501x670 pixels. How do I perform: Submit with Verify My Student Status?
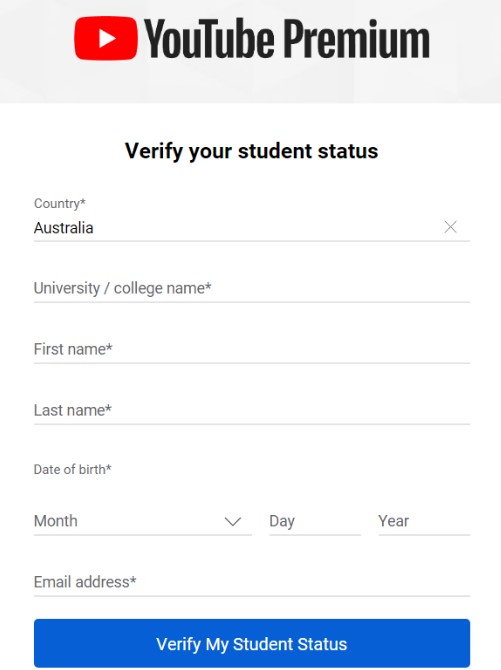tap(252, 644)
